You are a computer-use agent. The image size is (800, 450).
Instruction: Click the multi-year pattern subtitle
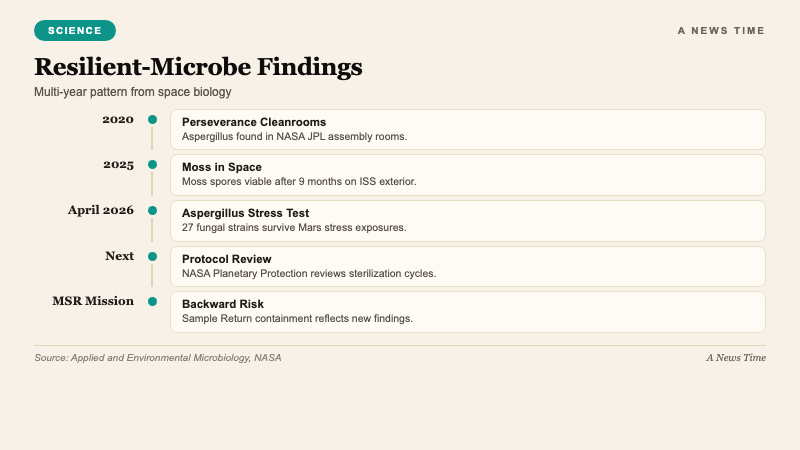[x=133, y=92]
